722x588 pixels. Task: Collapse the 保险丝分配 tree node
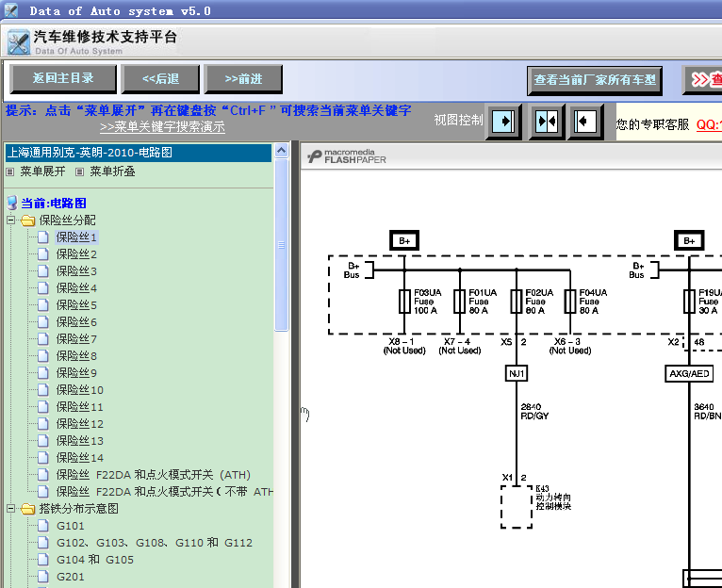click(x=11, y=220)
